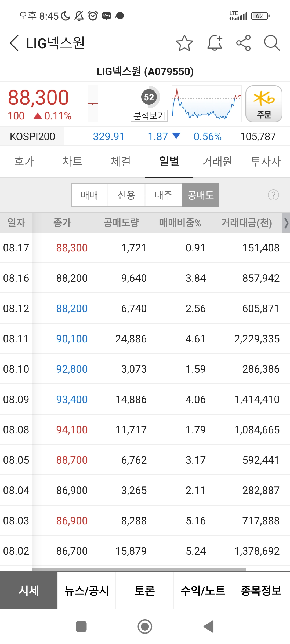Select the 일별 tab
290x644 pixels.
pos(169,161)
